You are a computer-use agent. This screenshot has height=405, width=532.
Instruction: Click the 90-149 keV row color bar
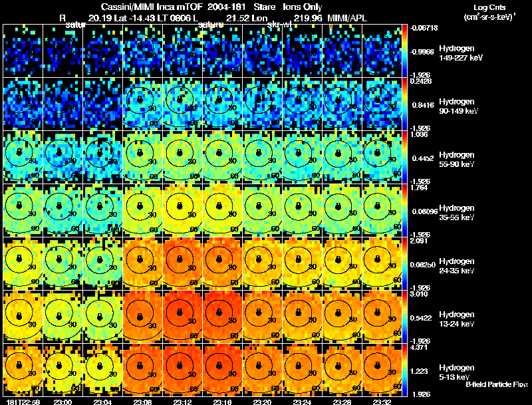(x=404, y=104)
